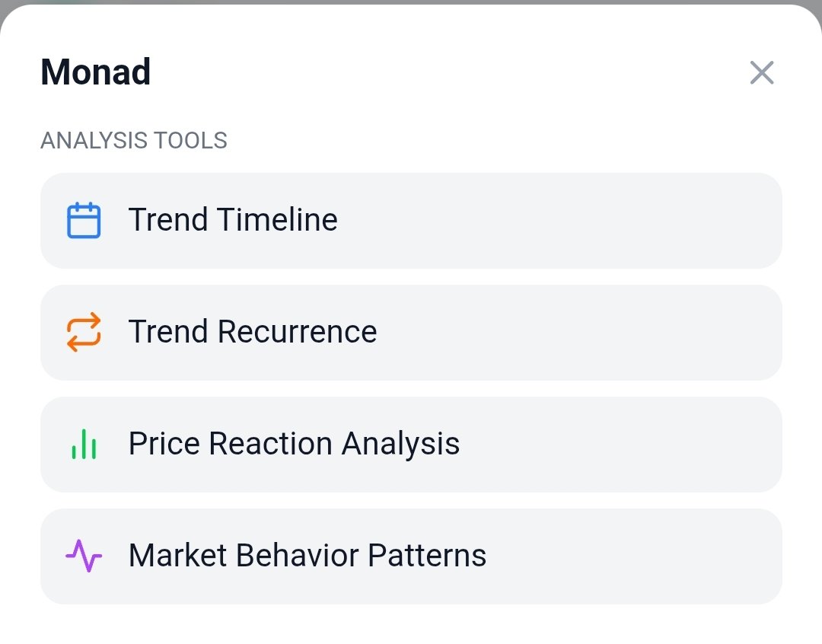Click the orange repeat arrows icon

pos(84,332)
